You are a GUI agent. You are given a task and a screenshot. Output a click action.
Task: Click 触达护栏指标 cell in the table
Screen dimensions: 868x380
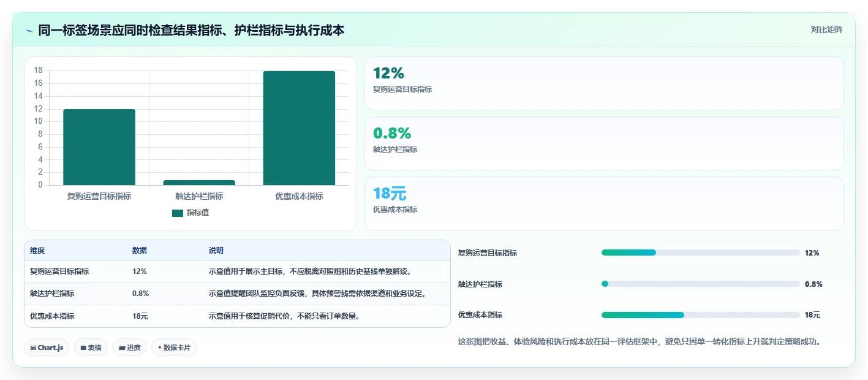coord(52,294)
